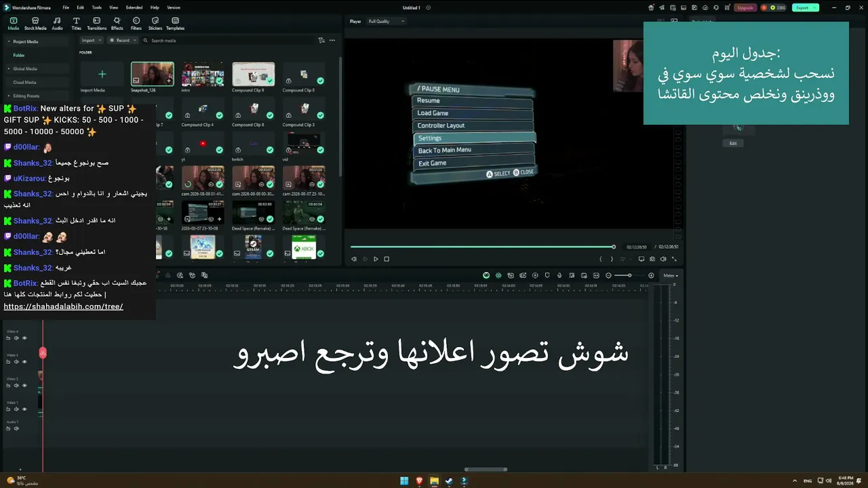Expand the Project Media tree
Screen dimensions: 868x488
coord(8,41)
